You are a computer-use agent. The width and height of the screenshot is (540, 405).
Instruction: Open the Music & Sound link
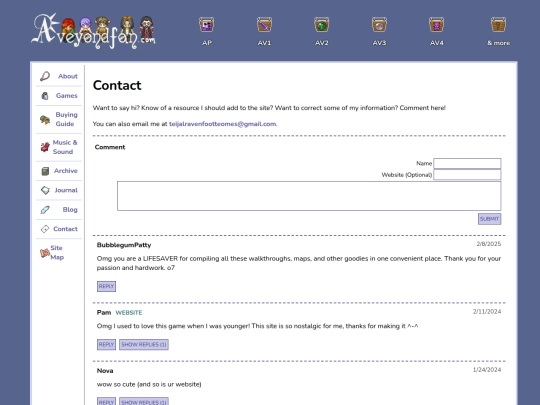(65, 147)
